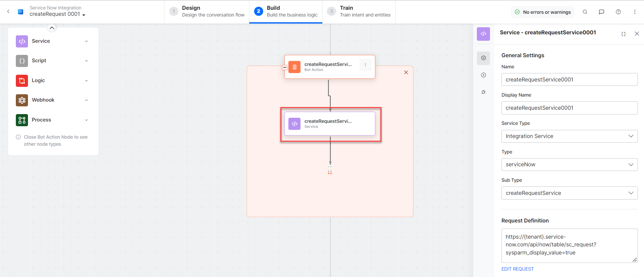The image size is (644, 277).
Task: Click the EDIT REQUEST link
Action: click(517, 269)
